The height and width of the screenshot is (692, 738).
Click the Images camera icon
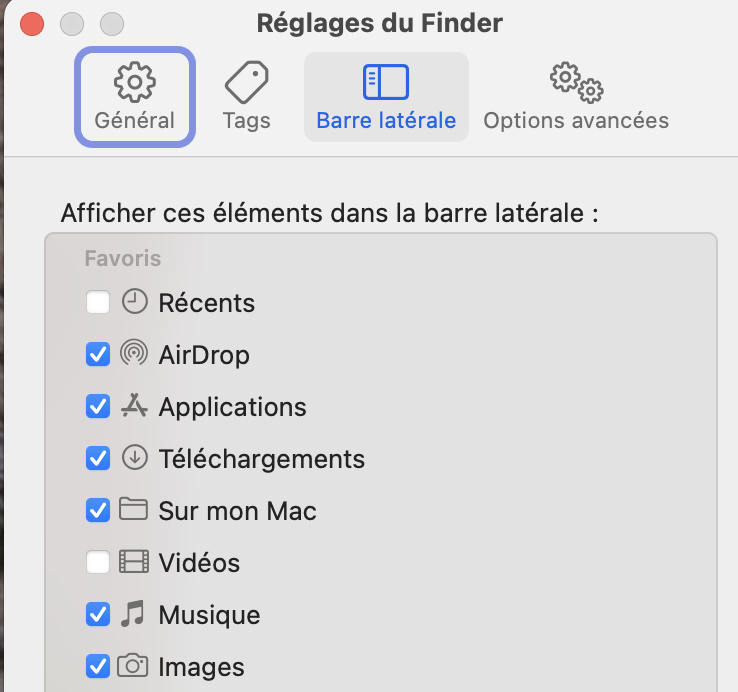[134, 666]
